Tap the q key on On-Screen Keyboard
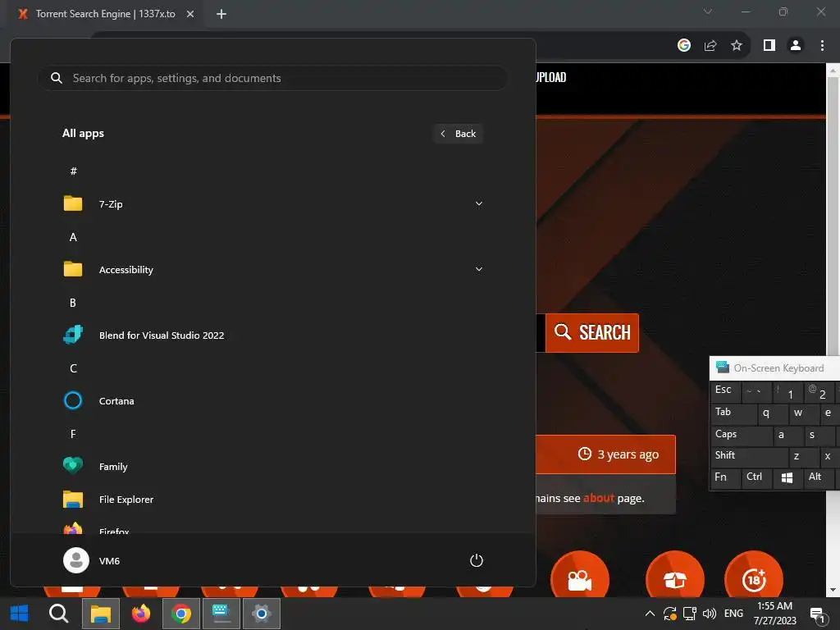The image size is (840, 630). point(772,413)
